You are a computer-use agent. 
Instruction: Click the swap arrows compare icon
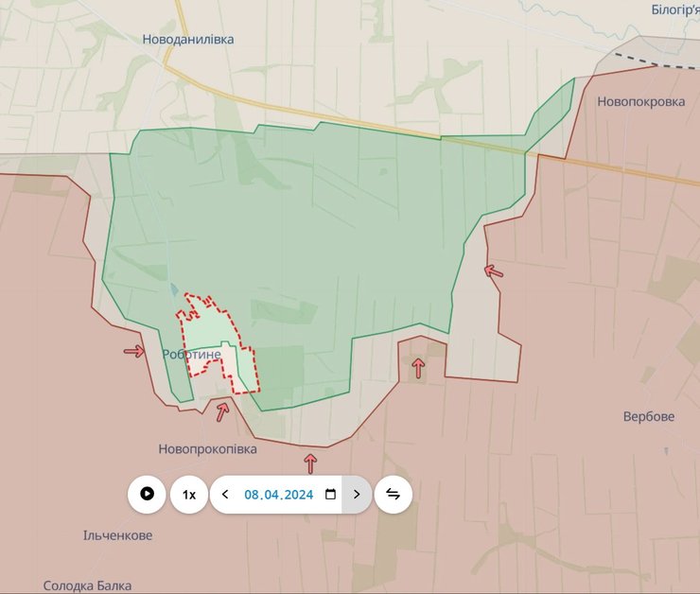click(394, 495)
